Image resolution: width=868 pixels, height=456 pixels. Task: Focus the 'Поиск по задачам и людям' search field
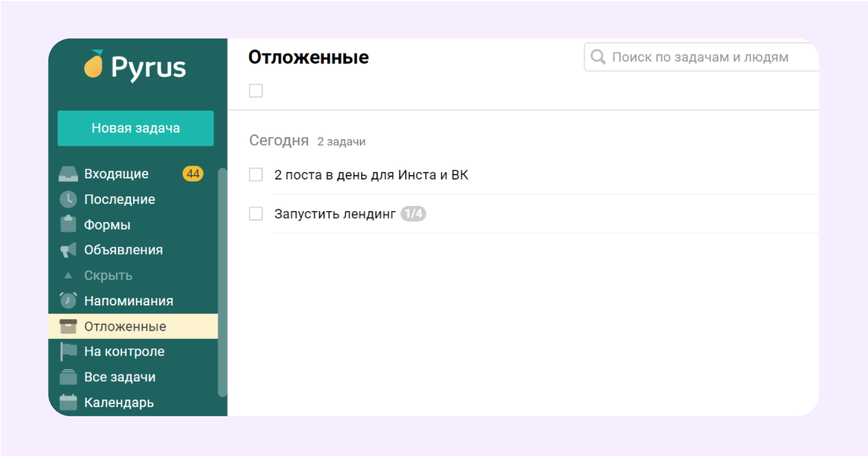[701, 57]
